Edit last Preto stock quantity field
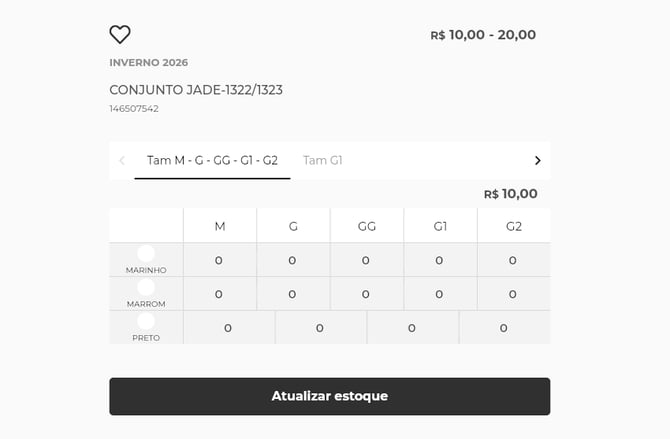Viewport: 670px width, 439px height. [x=504, y=328]
